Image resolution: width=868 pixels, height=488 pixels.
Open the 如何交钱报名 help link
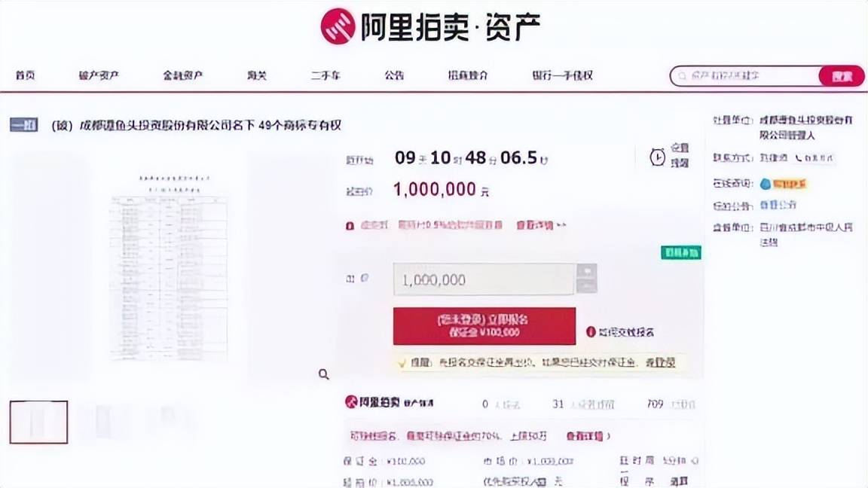tap(626, 332)
